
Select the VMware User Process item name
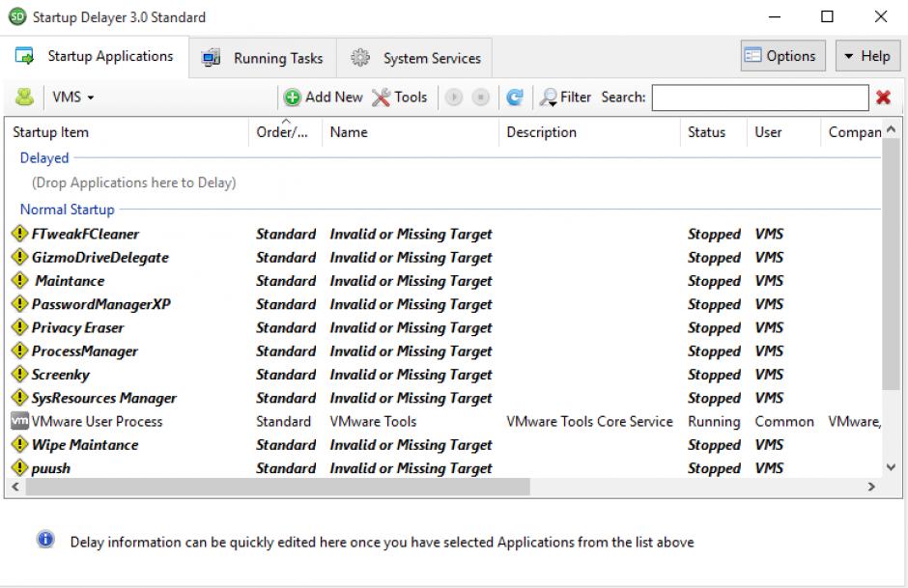tap(97, 421)
